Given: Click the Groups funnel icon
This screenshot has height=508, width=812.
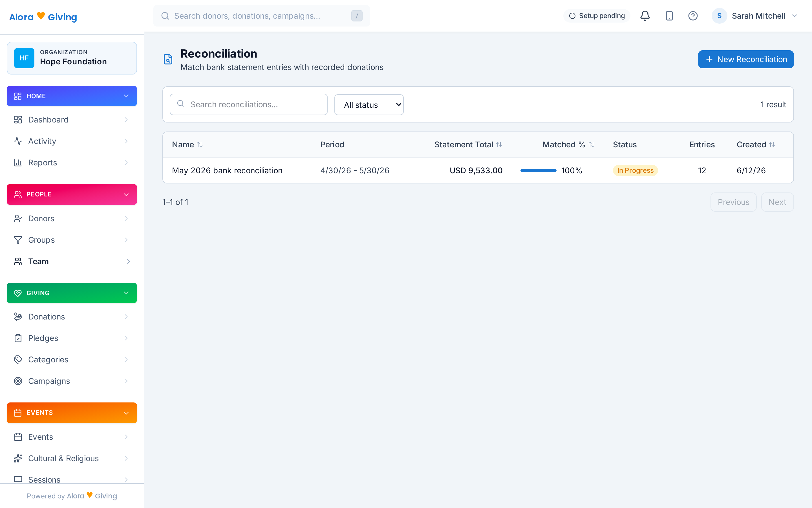Looking at the screenshot, I should tap(18, 240).
